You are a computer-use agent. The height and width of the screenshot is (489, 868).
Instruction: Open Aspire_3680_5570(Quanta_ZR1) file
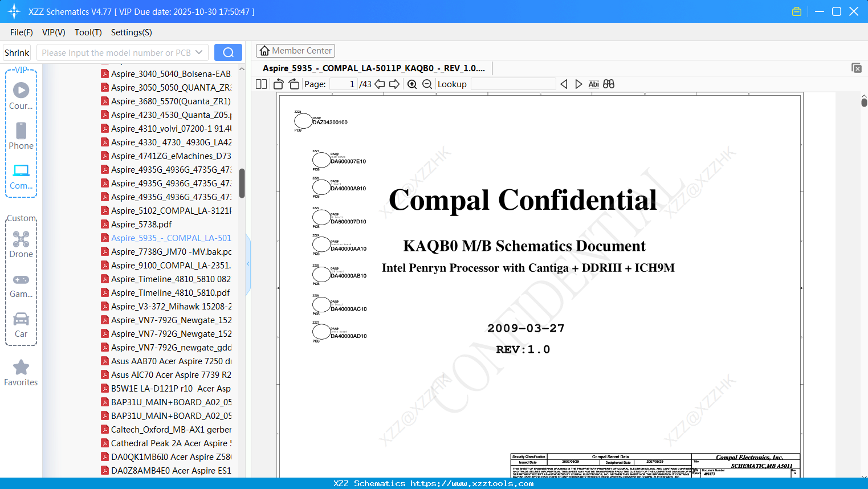point(166,101)
